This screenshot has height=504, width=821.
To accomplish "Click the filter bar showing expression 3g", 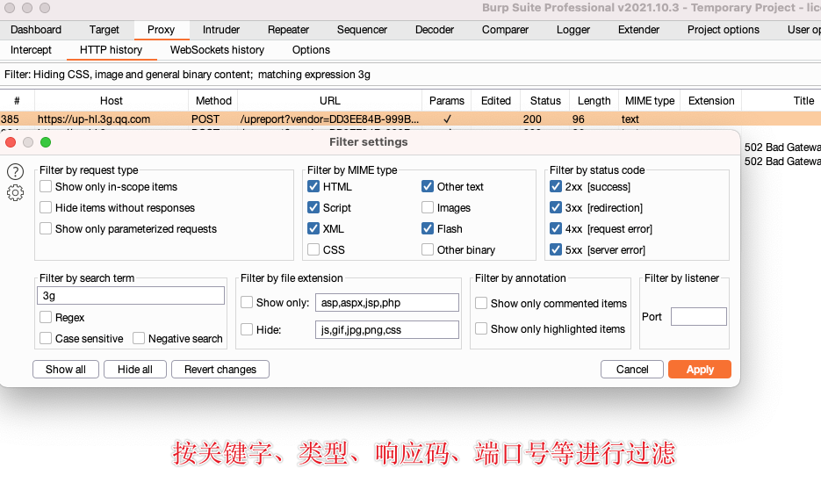I will coord(411,75).
